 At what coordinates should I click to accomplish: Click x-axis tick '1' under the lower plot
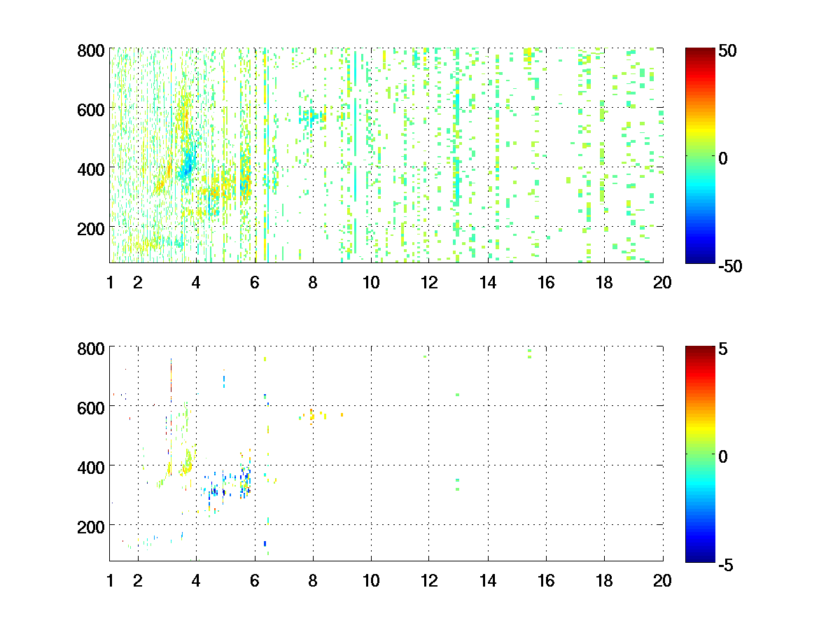pyautogui.click(x=110, y=580)
